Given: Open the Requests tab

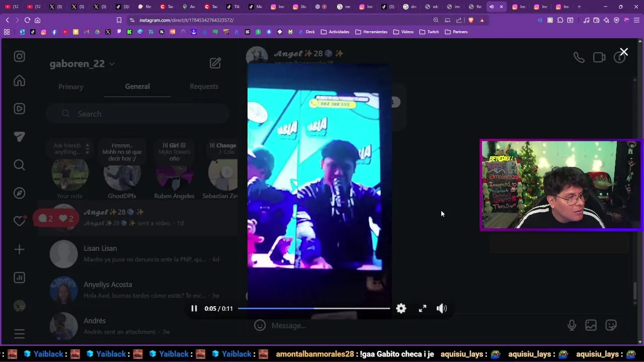Looking at the screenshot, I should (x=204, y=86).
